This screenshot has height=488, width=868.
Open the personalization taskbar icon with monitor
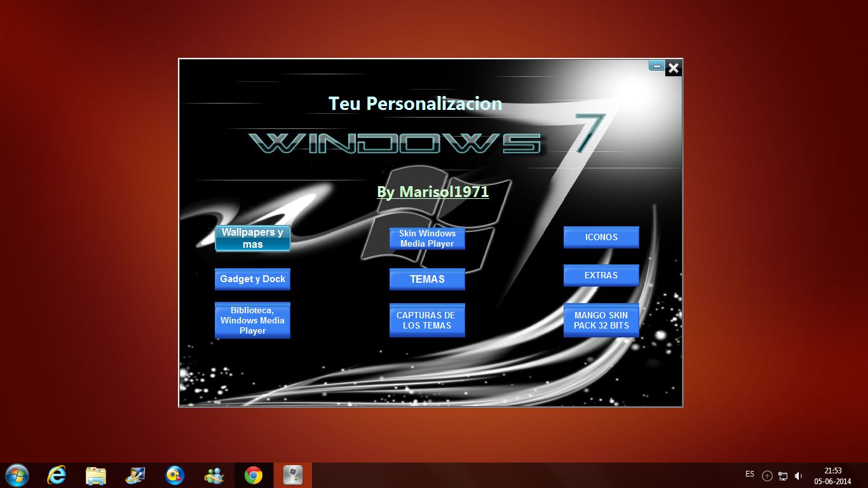point(135,475)
